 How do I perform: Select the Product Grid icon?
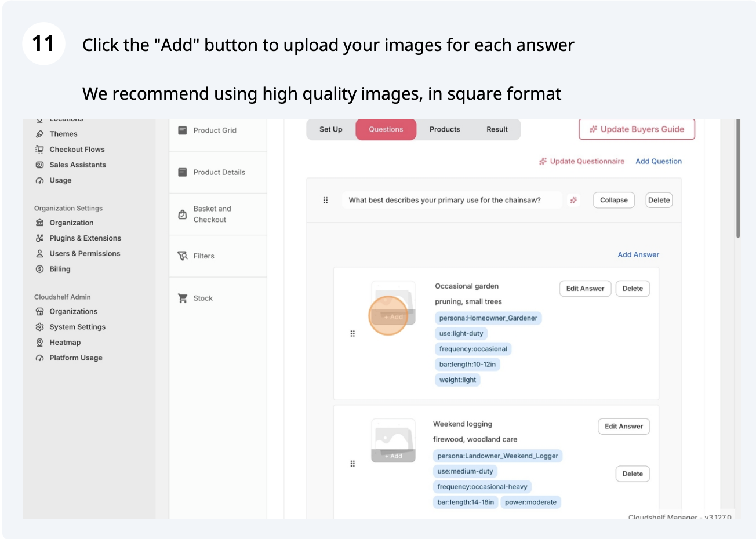click(183, 130)
